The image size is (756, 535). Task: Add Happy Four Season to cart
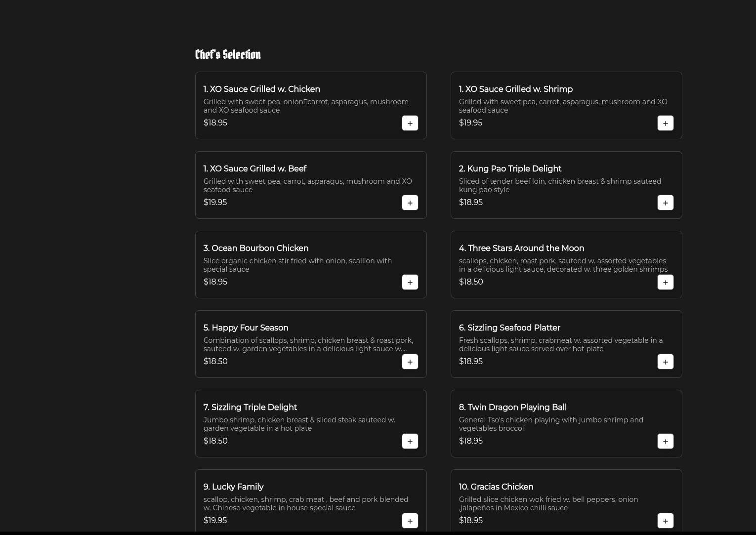410,362
